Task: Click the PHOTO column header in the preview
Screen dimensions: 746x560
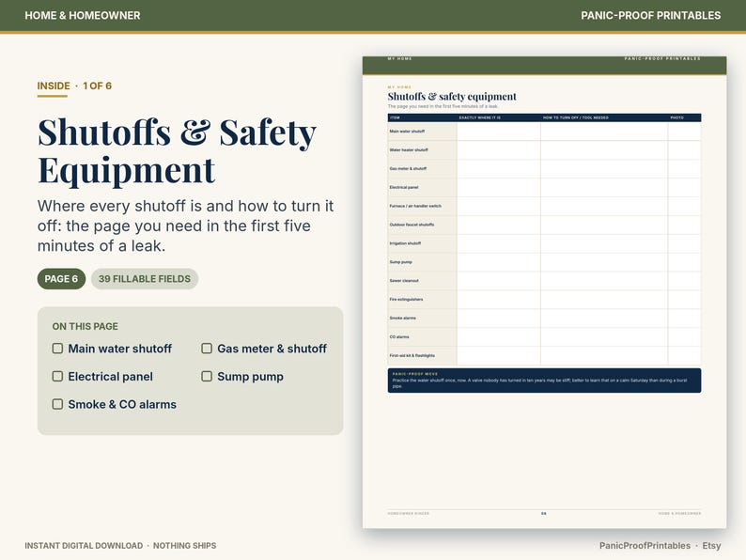Action: 677,117
